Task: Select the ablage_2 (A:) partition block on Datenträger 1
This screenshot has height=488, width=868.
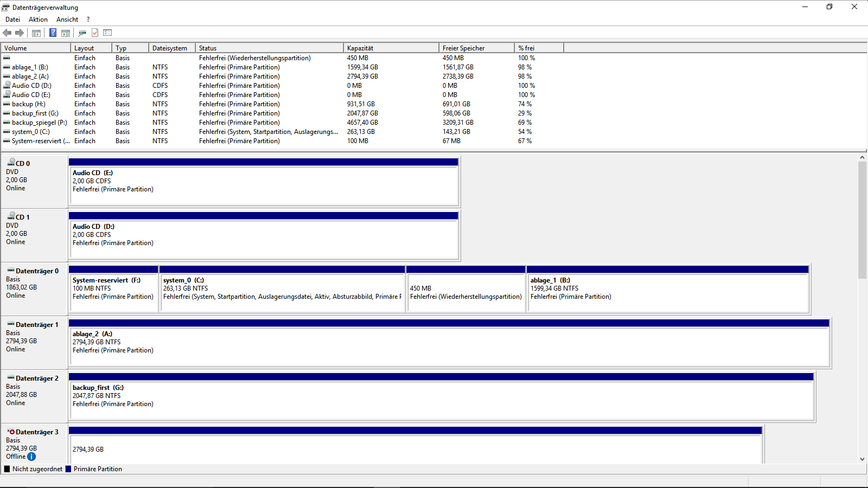Action: (449, 343)
